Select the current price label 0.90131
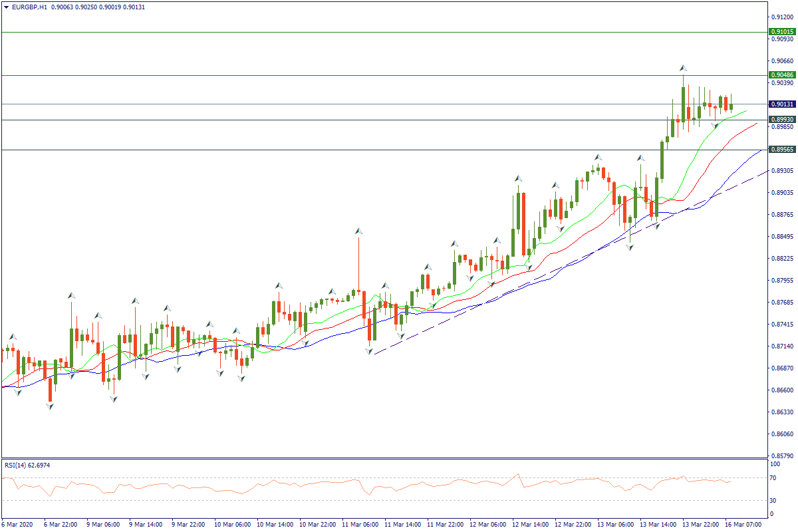This screenshot has width=798, height=532. click(781, 104)
